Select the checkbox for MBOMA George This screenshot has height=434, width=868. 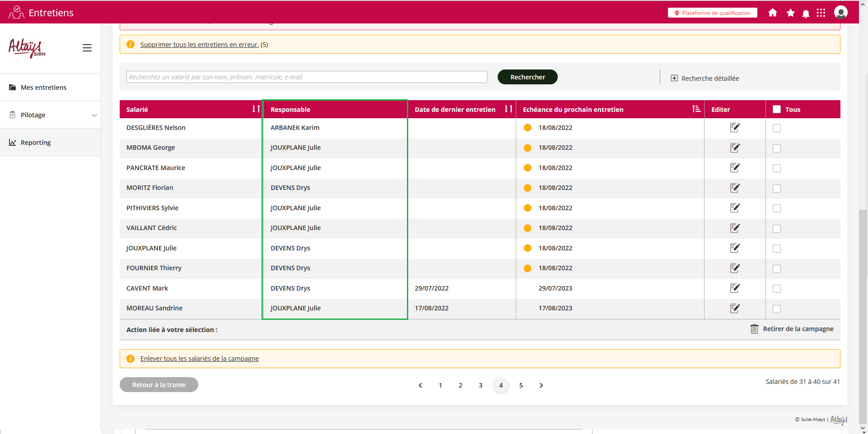point(777,148)
